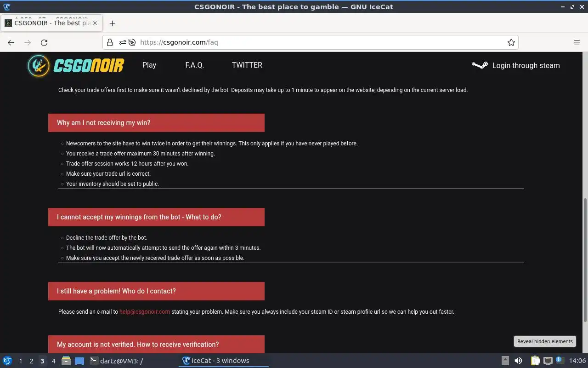Switch to virtual desktop 3
This screenshot has height=368, width=588.
(42, 361)
